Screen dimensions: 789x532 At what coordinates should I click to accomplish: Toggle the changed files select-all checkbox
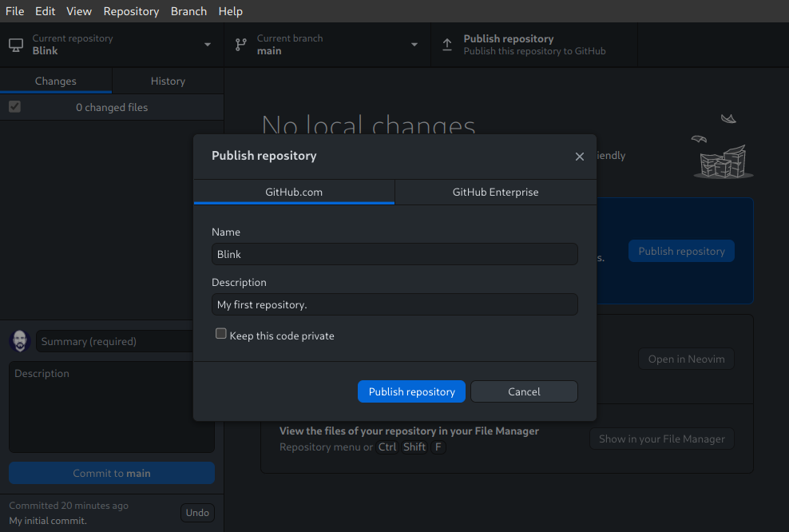click(14, 107)
